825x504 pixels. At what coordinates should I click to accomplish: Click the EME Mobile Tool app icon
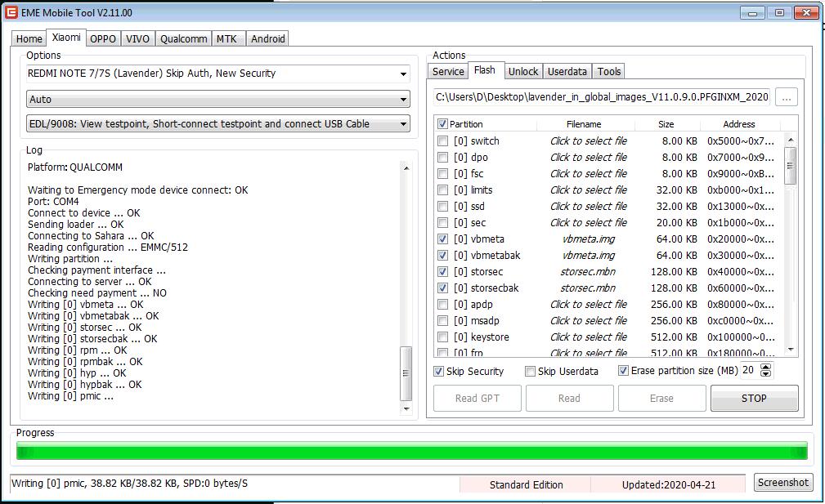(11, 12)
